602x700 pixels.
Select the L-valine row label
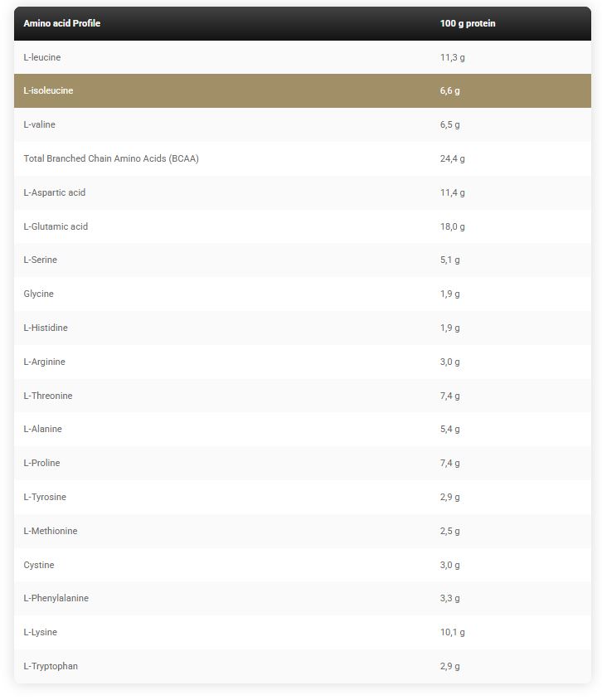point(39,124)
